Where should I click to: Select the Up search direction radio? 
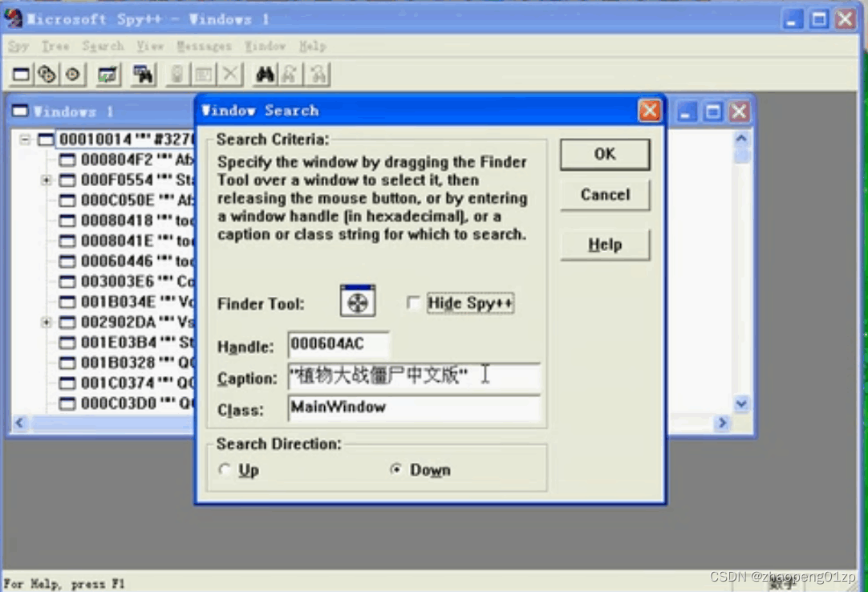tap(224, 469)
